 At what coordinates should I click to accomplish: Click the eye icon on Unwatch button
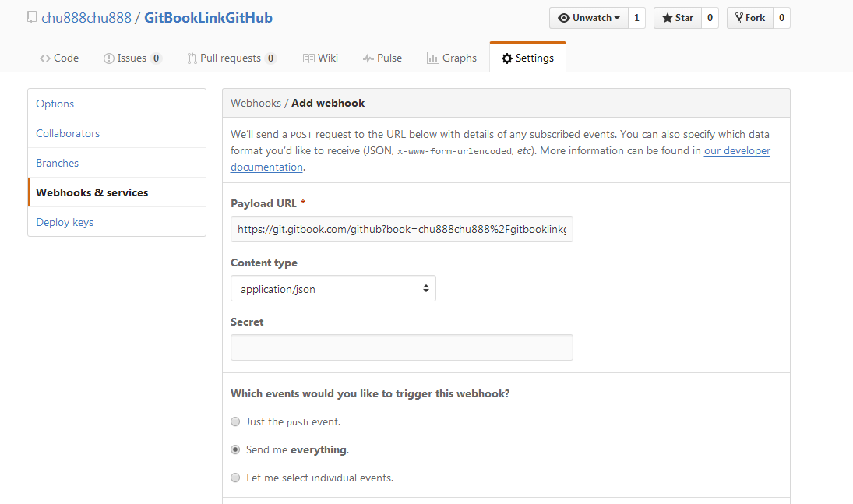point(564,18)
